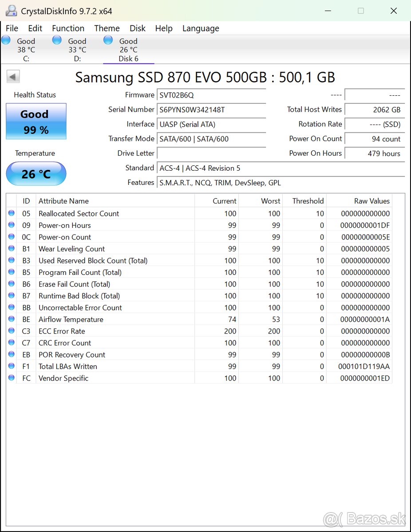The image size is (411, 532).
Task: Open the Language menu
Action: (200, 28)
